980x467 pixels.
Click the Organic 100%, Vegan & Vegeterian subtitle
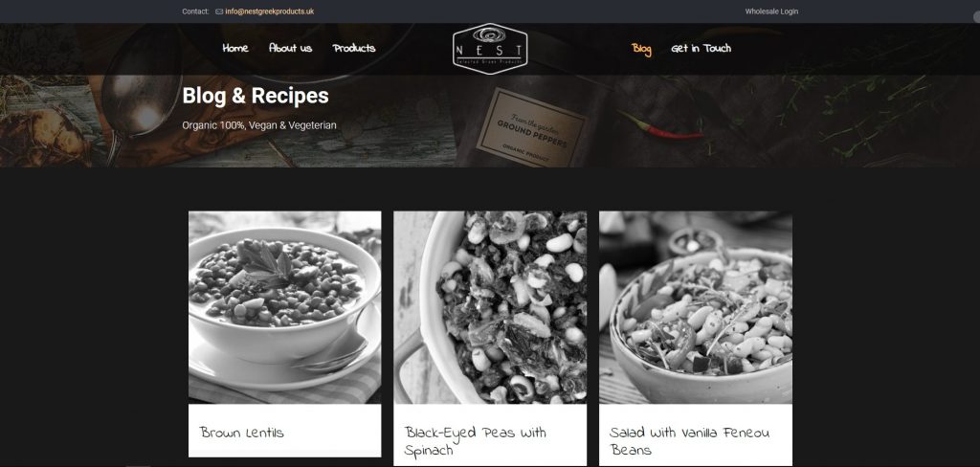click(258, 125)
